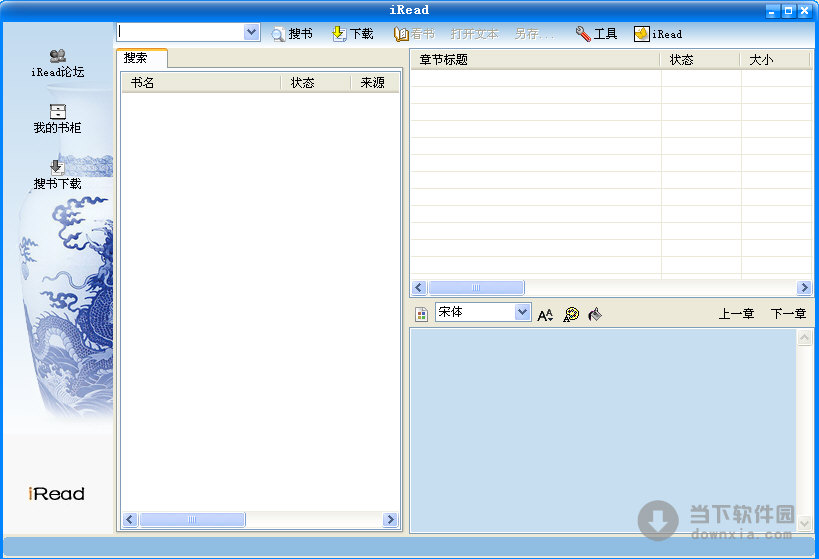This screenshot has height=559, width=819.
Task: Click the font size AA icon
Action: pyautogui.click(x=545, y=314)
